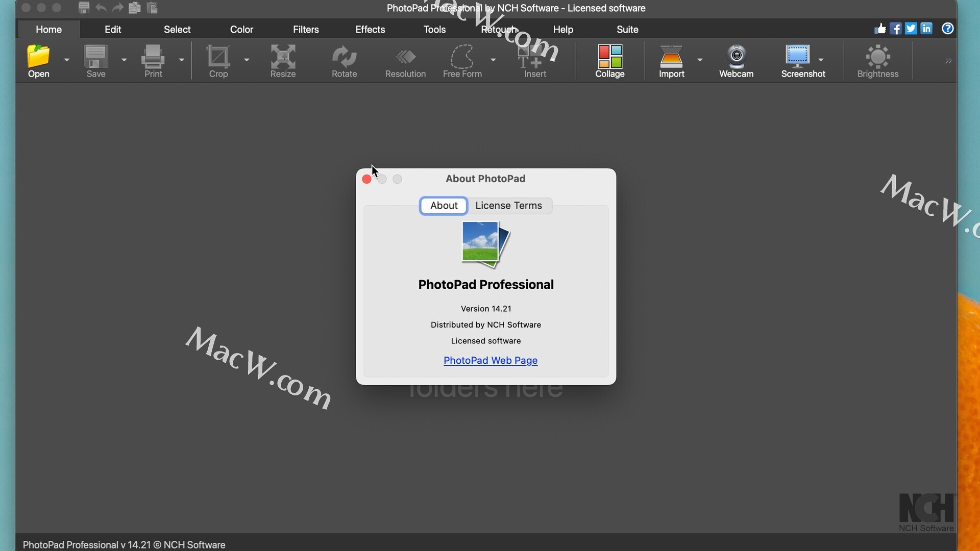Open the PhotoPad Web Page link
The height and width of the screenshot is (551, 980).
click(490, 361)
